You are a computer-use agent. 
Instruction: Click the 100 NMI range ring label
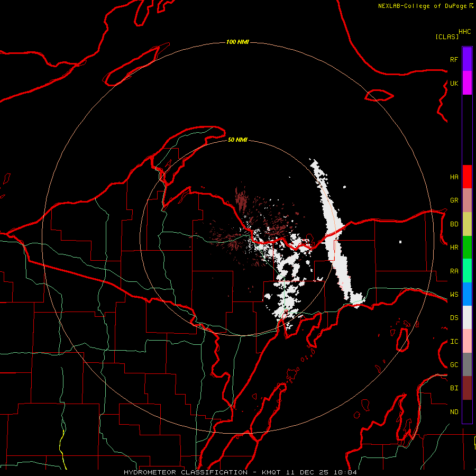click(x=237, y=42)
